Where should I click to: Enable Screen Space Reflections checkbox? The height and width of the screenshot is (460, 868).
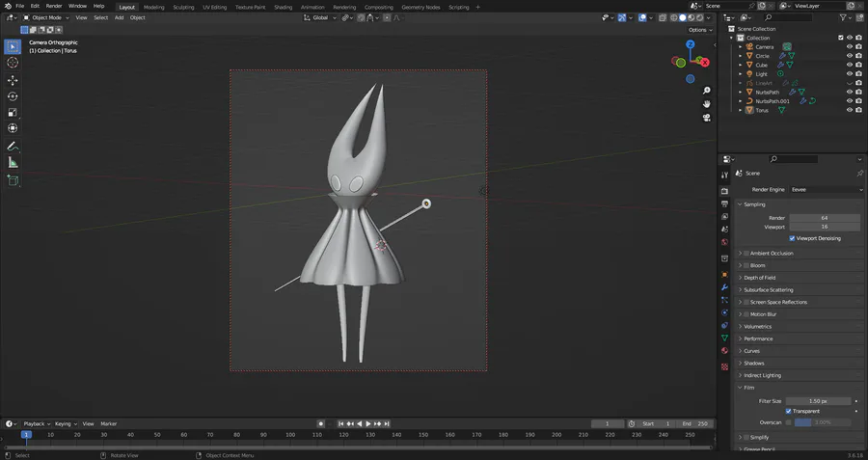(746, 302)
